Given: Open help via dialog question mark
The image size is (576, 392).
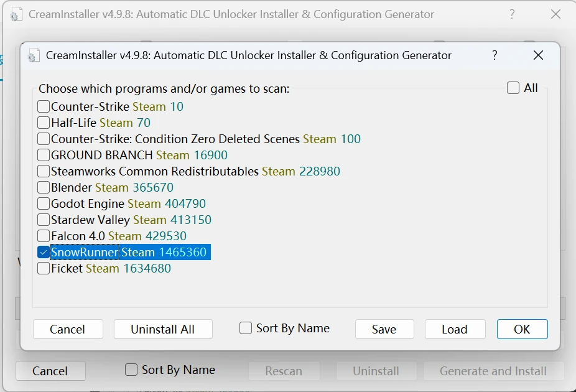Looking at the screenshot, I should [495, 55].
